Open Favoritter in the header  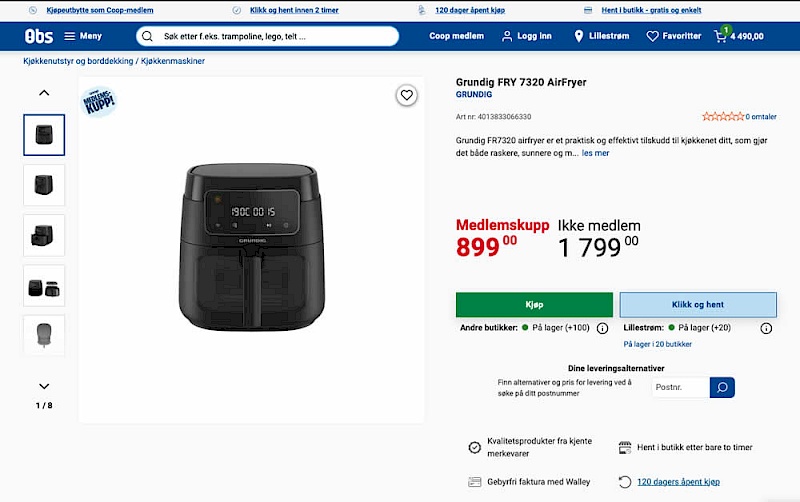pyautogui.click(x=673, y=36)
